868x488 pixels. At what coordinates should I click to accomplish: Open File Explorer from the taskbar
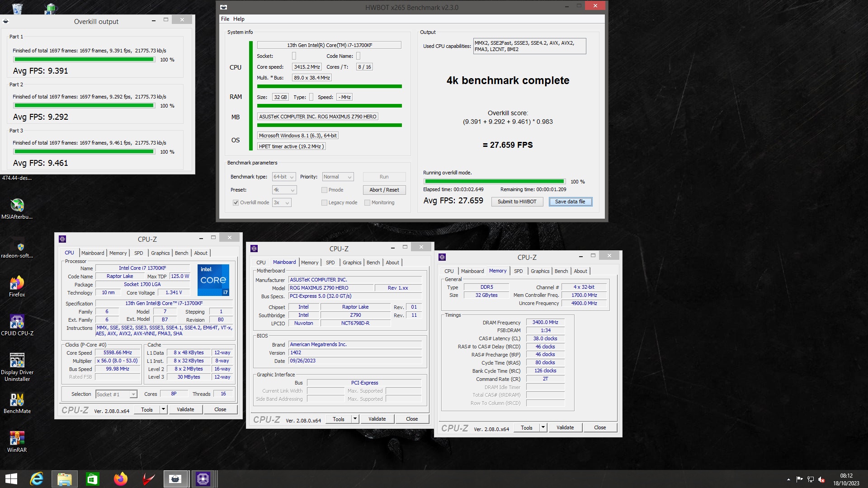(x=65, y=479)
